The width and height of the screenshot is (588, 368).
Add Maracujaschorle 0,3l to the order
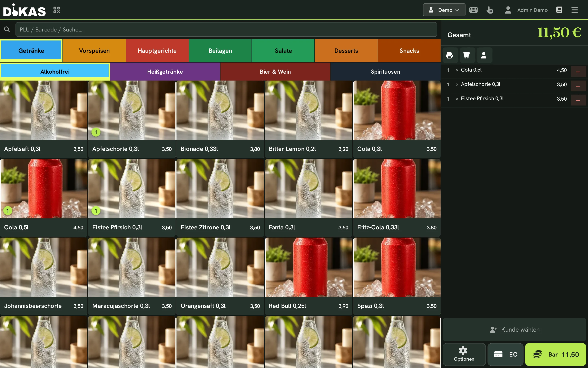(x=132, y=276)
